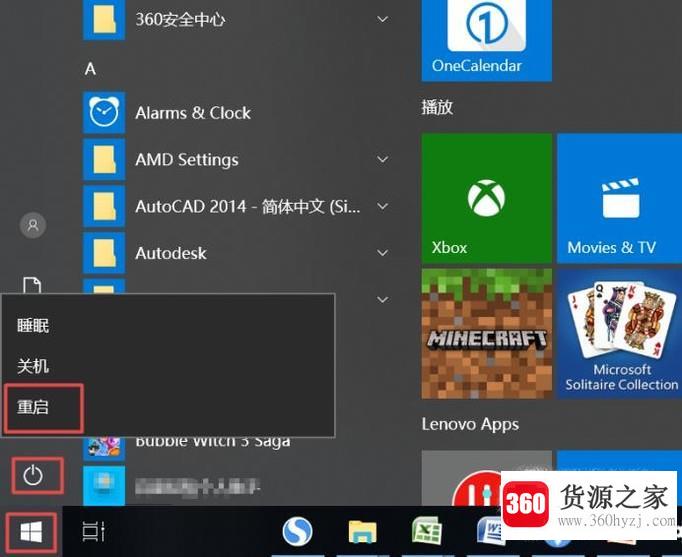Click the Bubble Witch 3 Saga label
The height and width of the screenshot is (557, 682).
tap(213, 442)
